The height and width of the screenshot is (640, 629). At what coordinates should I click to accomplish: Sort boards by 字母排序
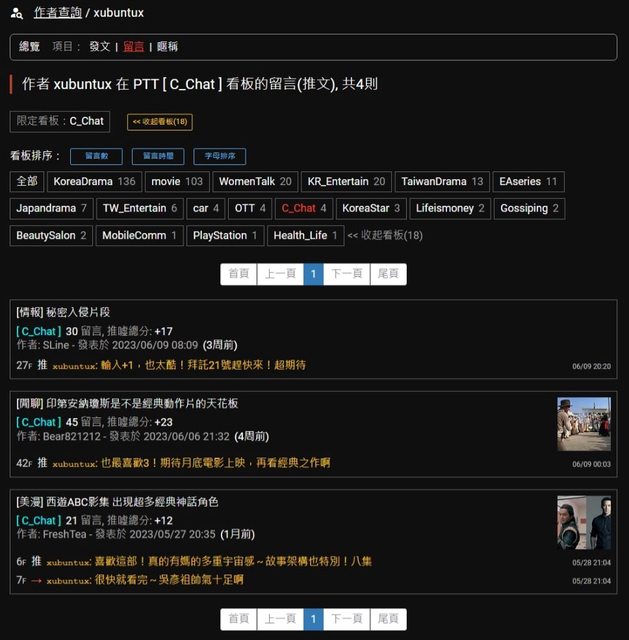point(219,157)
